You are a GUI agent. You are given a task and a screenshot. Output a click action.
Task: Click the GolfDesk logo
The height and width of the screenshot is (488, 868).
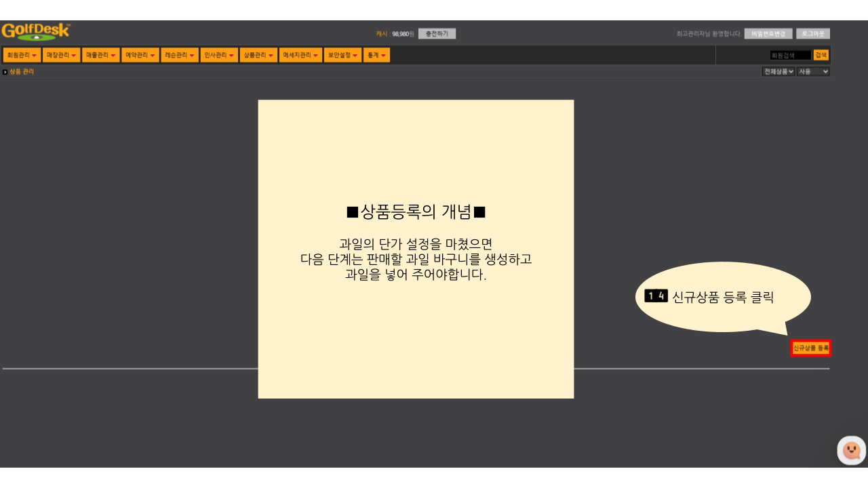coord(35,32)
